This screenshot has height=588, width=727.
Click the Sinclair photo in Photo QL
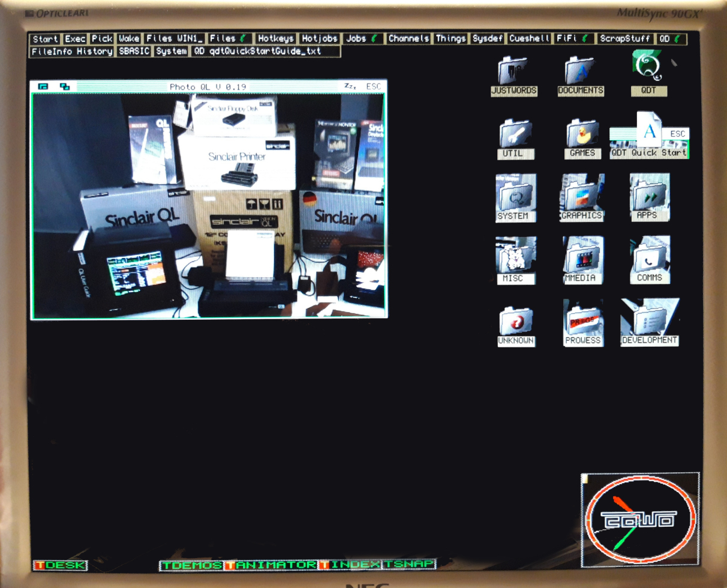[x=209, y=205]
